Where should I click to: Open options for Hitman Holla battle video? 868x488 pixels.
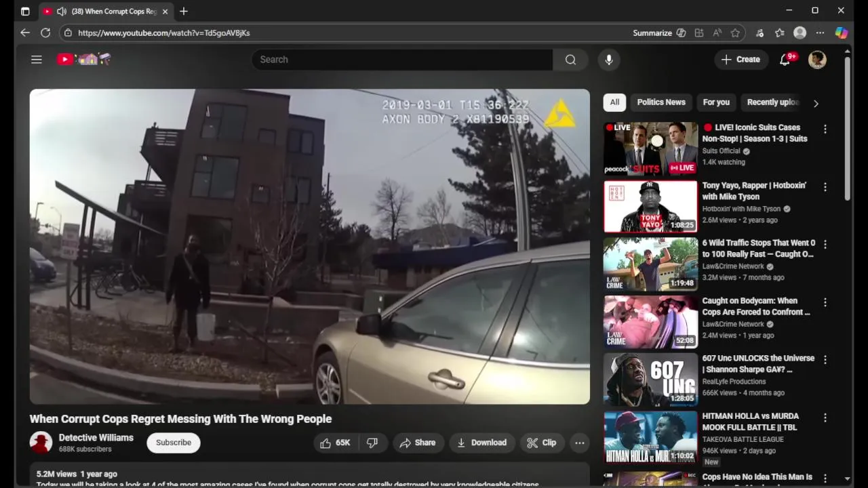tap(825, 418)
